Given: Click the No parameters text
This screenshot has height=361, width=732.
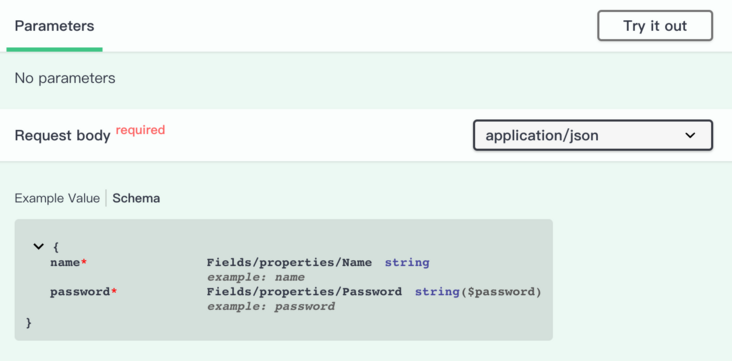Looking at the screenshot, I should pos(65,78).
